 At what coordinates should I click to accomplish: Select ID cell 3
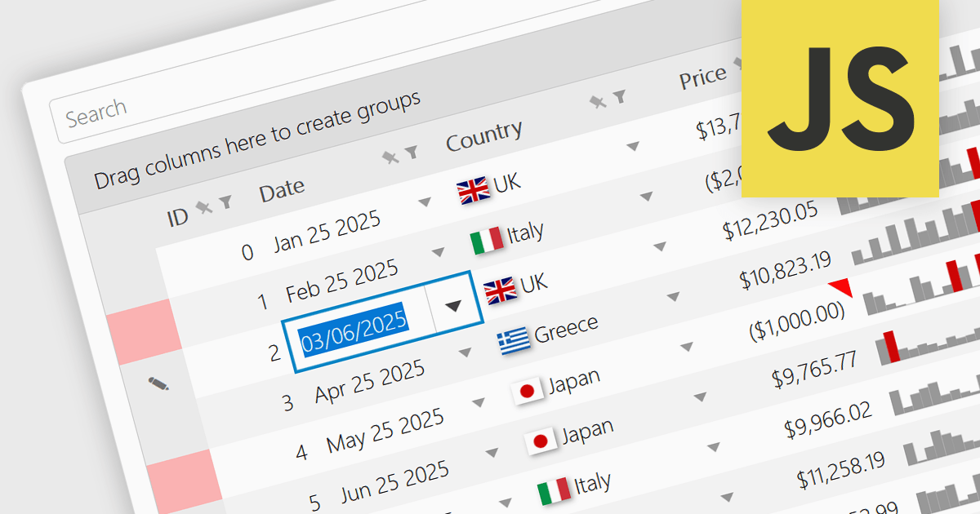coord(287,402)
